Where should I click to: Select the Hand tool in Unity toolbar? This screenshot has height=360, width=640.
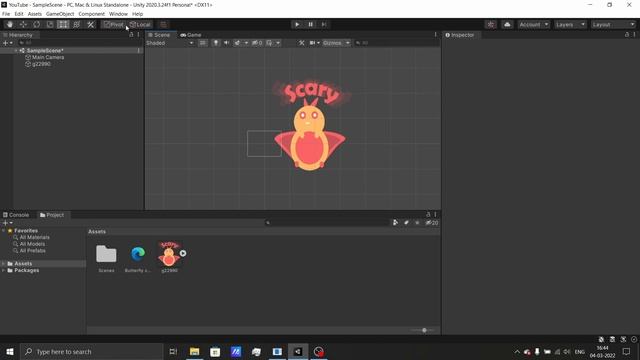(x=9, y=24)
